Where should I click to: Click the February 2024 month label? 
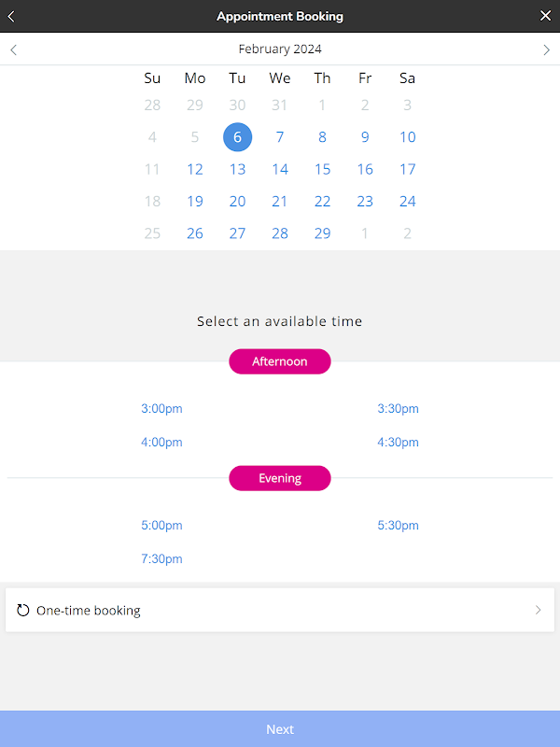280,49
